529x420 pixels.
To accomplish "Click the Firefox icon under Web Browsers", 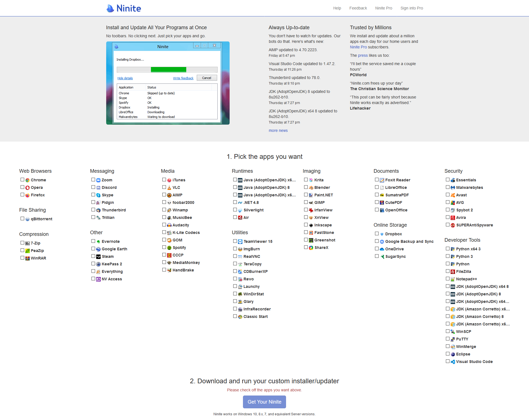I will tap(27, 195).
